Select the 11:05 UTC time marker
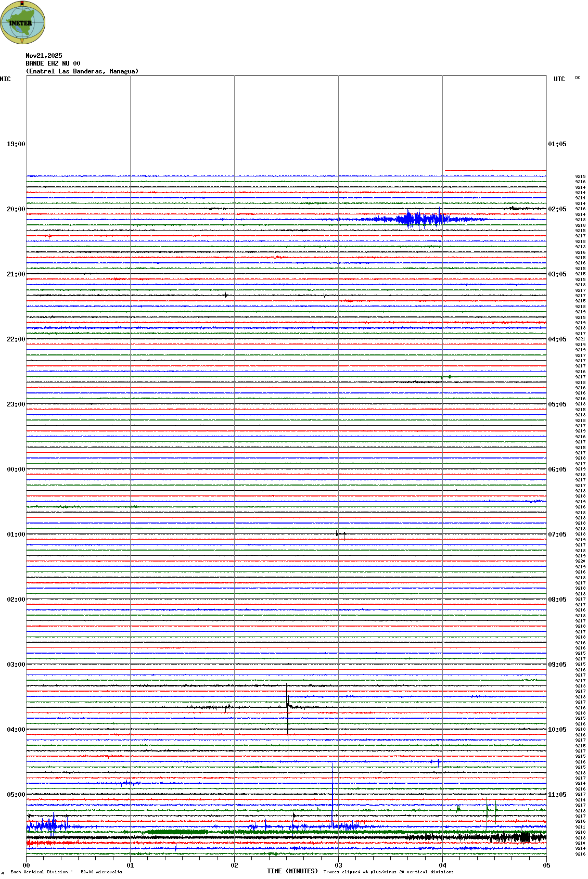The height and width of the screenshot is (879, 588). (557, 795)
